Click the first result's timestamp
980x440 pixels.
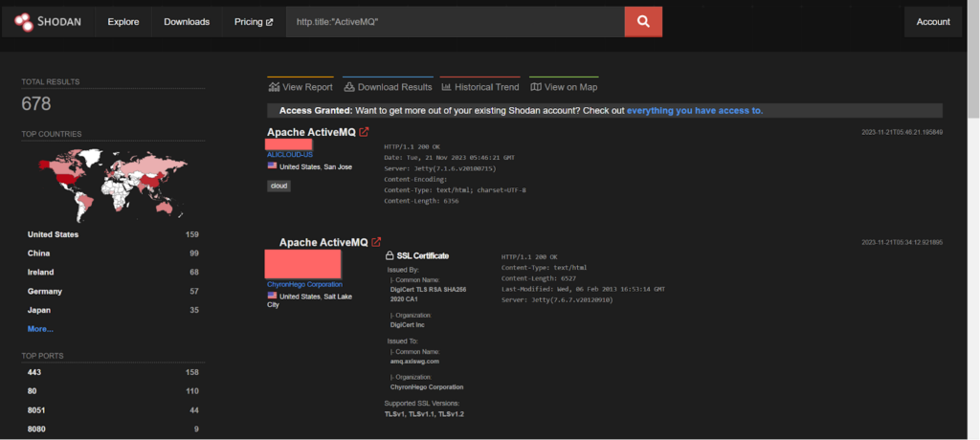(x=902, y=132)
